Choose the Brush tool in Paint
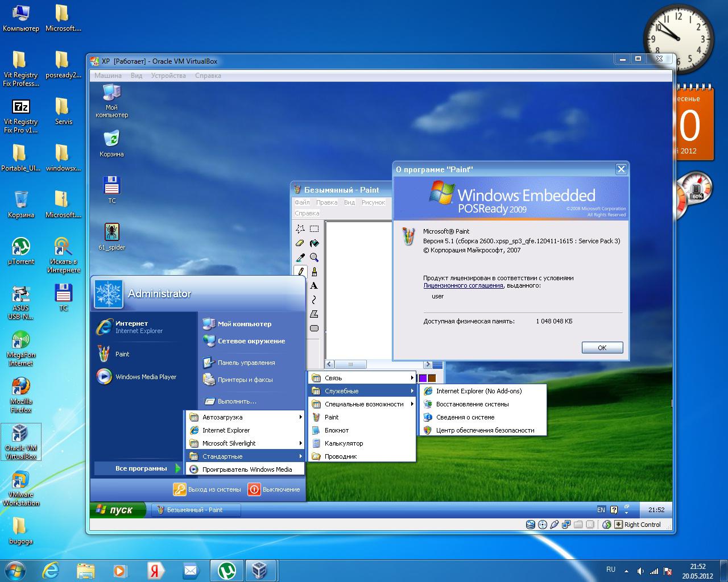The height and width of the screenshot is (582, 728). [x=314, y=272]
